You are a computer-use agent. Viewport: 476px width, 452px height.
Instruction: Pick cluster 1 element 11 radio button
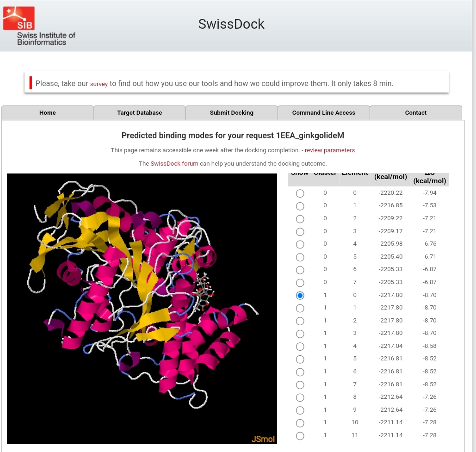[x=300, y=436]
